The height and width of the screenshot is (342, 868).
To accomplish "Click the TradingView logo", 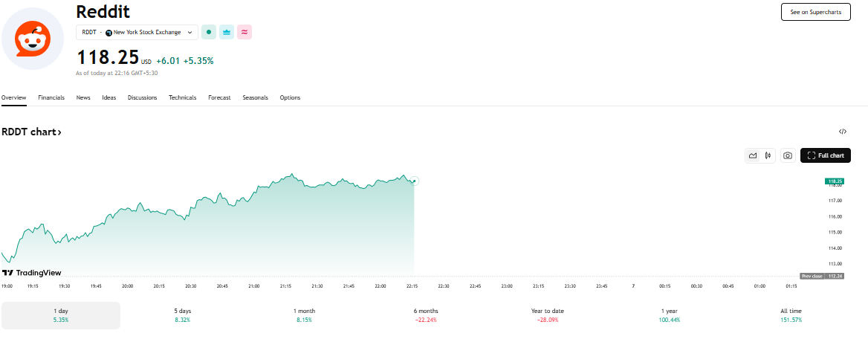I will click(x=31, y=273).
